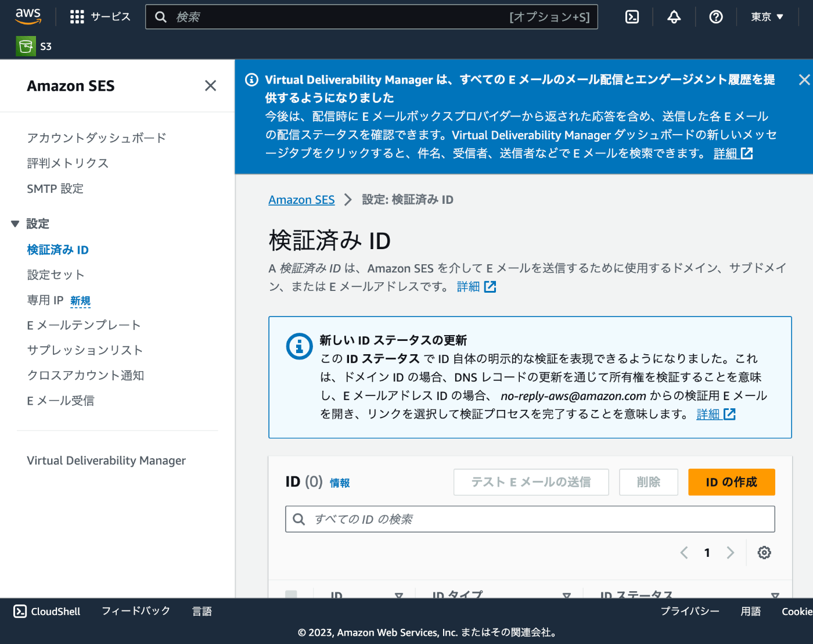Click テスト E メールの送信 button
The height and width of the screenshot is (644, 813).
(531, 482)
